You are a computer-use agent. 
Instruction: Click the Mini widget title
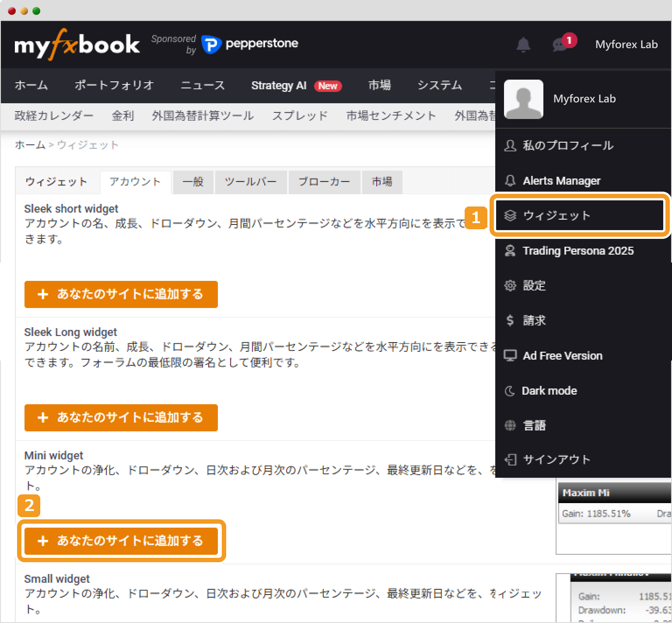point(53,455)
